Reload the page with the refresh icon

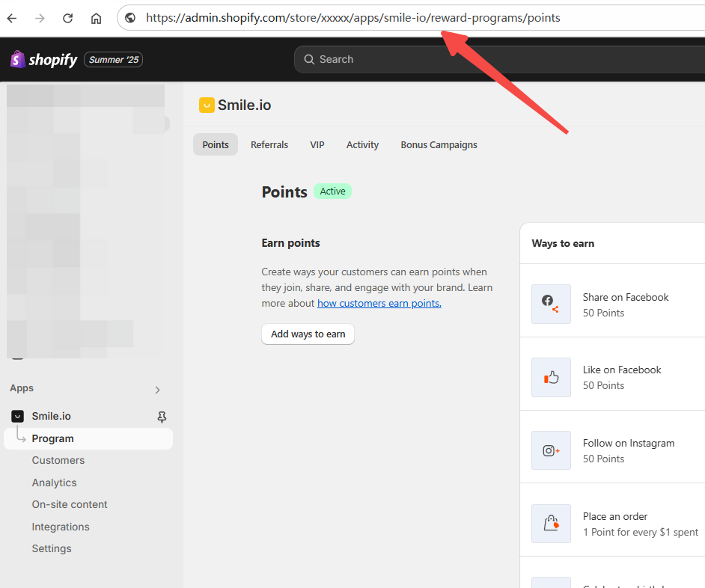click(68, 18)
